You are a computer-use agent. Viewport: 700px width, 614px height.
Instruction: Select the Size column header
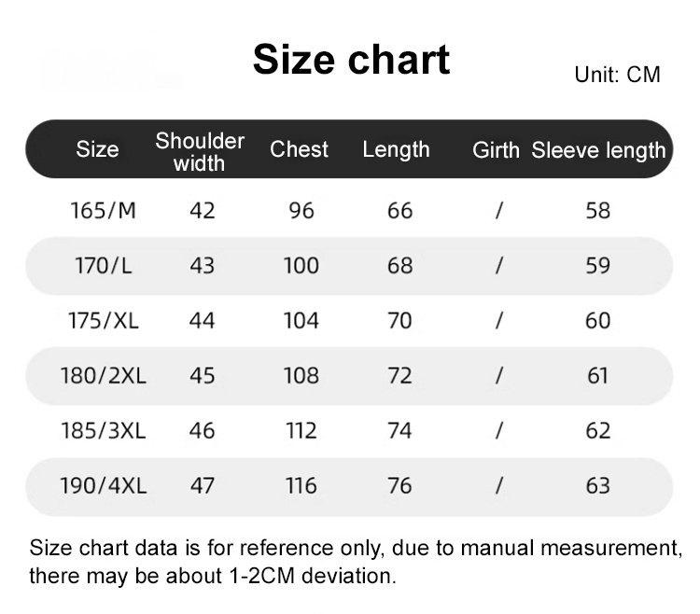[97, 149]
